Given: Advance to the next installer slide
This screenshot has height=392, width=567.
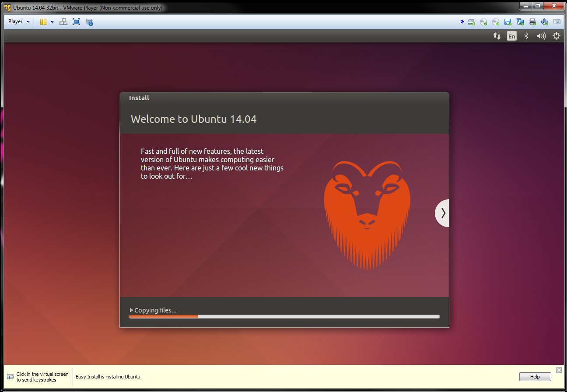Looking at the screenshot, I should [x=442, y=213].
